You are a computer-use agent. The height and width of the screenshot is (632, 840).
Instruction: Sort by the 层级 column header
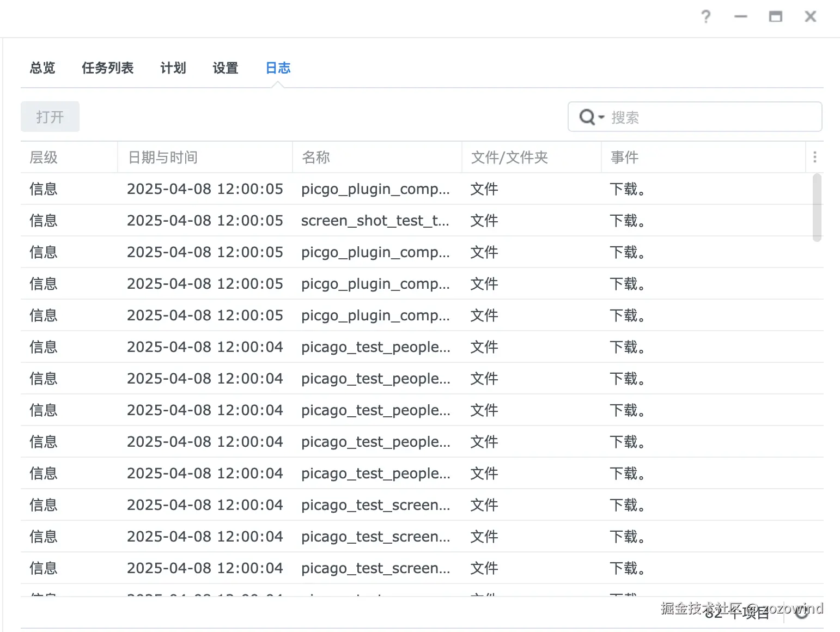[x=69, y=157]
